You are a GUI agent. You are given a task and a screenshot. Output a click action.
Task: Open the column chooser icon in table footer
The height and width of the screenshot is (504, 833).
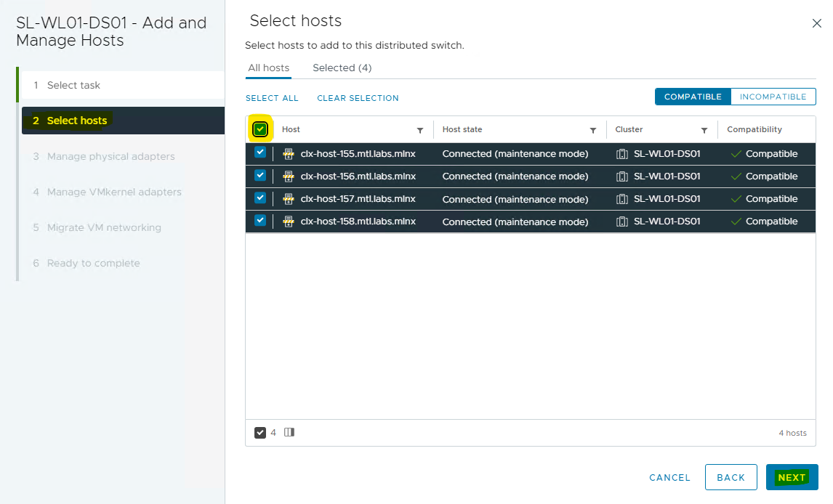[x=289, y=432]
